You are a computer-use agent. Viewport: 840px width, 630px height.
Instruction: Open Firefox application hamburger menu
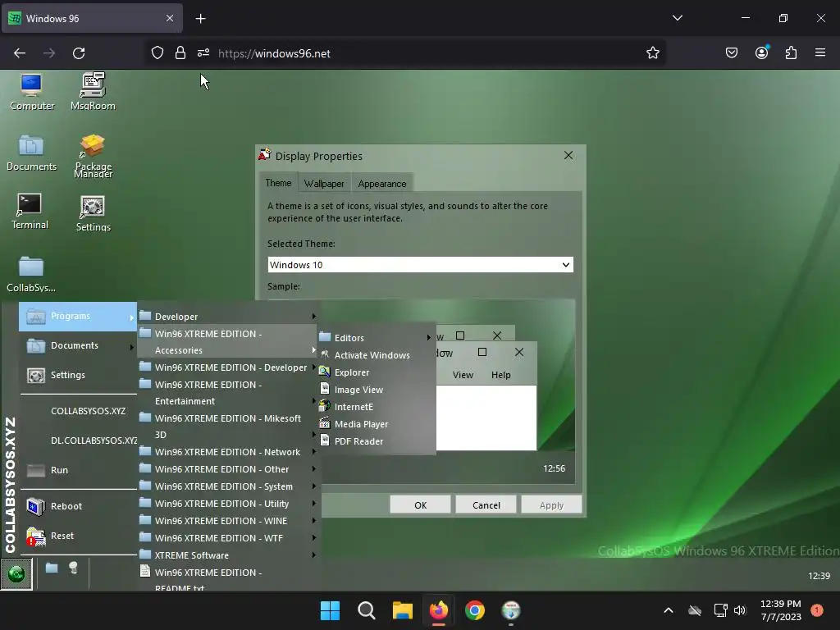click(820, 53)
